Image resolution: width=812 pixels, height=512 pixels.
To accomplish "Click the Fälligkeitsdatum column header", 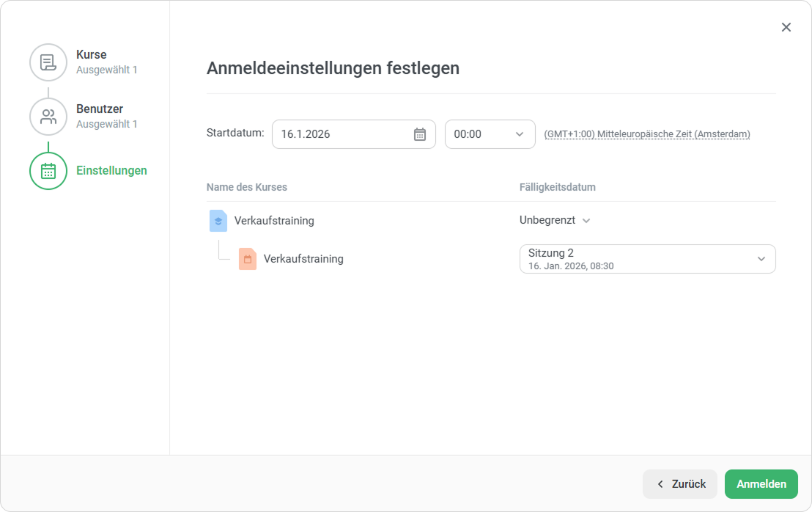I will coord(557,187).
